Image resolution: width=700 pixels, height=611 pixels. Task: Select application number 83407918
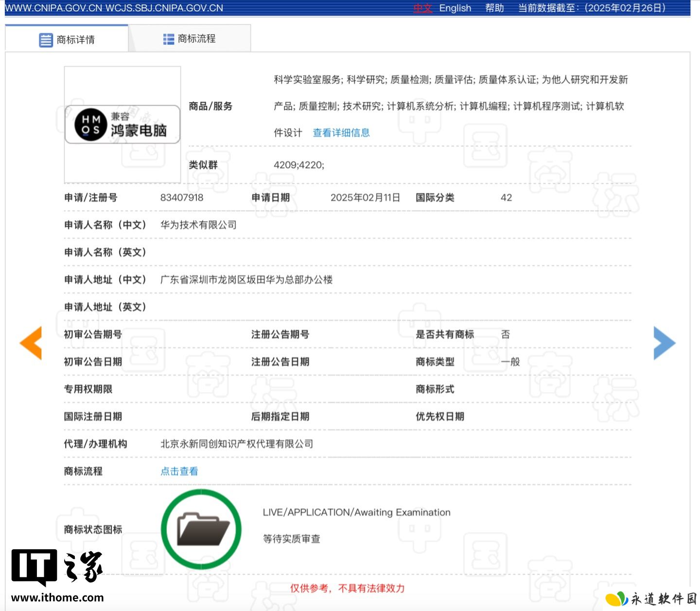[182, 197]
